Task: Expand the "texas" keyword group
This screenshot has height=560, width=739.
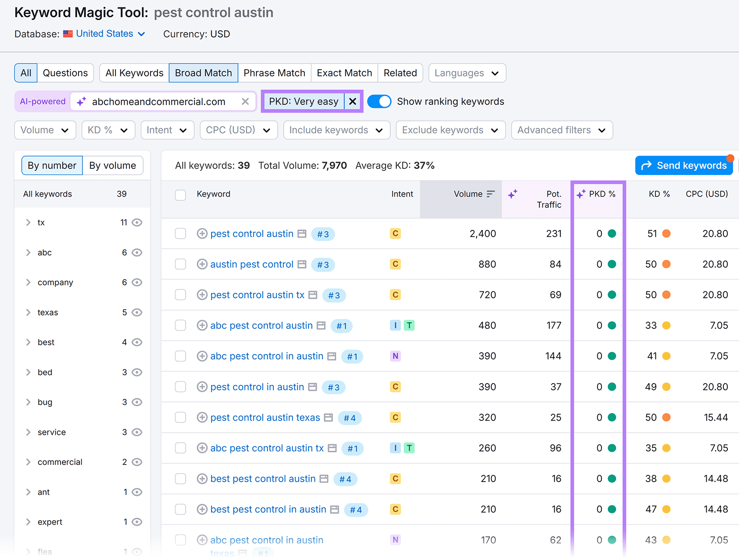Action: (x=28, y=312)
